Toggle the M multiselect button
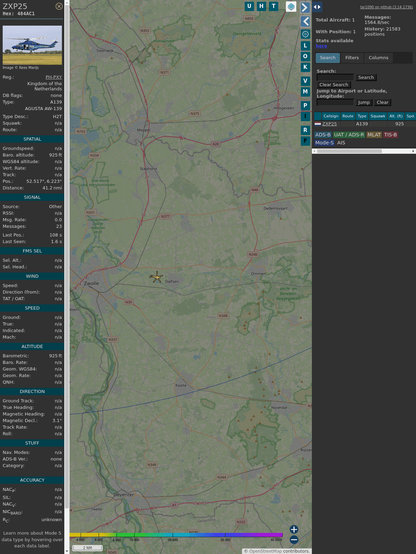This screenshot has height=554, width=416. click(x=305, y=92)
